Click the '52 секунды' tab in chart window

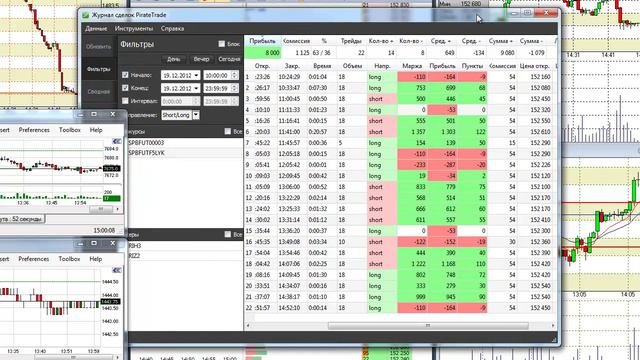(21, 219)
